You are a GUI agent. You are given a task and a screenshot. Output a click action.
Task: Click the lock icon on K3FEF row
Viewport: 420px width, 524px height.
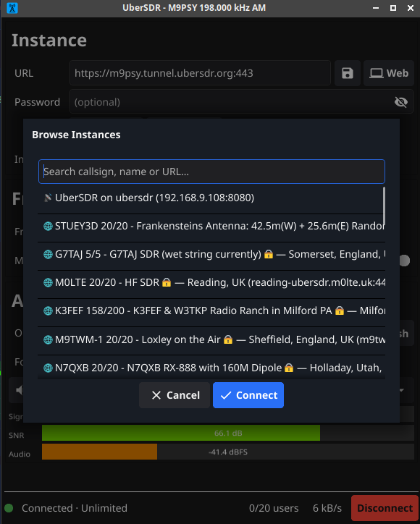click(x=340, y=310)
